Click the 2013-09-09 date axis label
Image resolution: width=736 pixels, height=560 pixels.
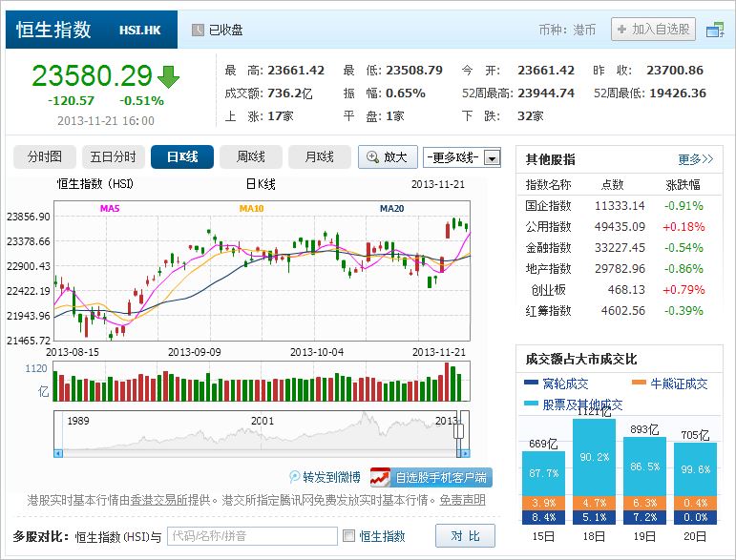coord(195,352)
